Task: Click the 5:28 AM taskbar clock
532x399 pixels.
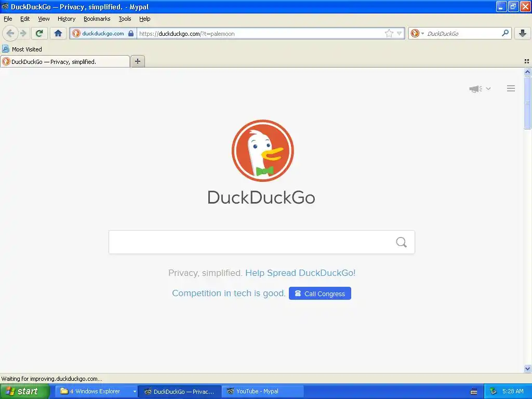Action: coord(513,391)
